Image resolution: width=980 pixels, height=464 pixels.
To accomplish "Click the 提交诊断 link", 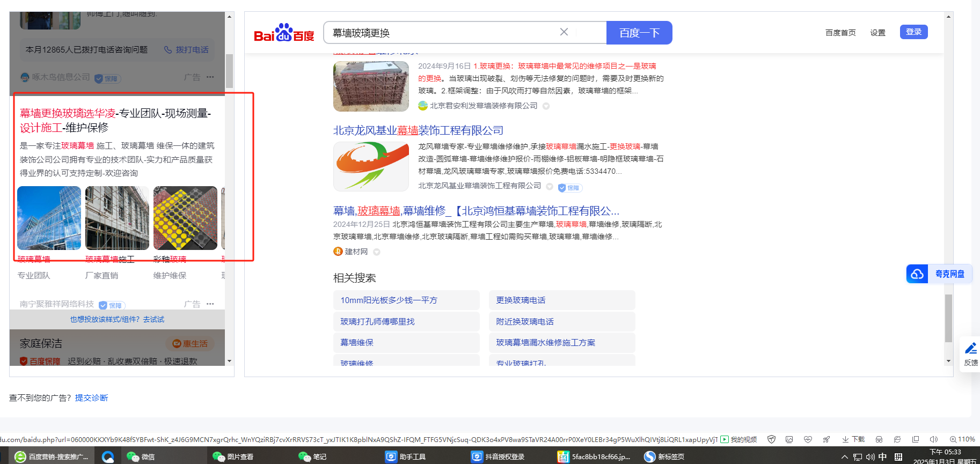I will (92, 398).
